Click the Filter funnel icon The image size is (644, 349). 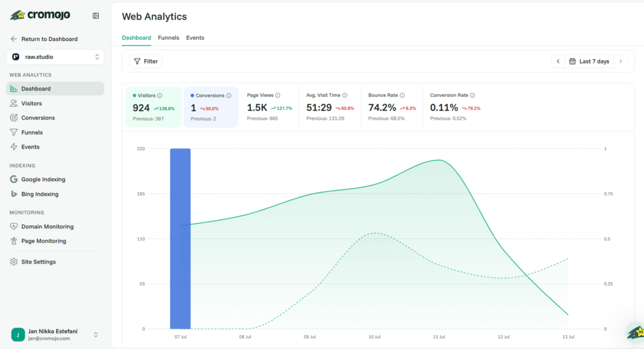[x=137, y=61]
